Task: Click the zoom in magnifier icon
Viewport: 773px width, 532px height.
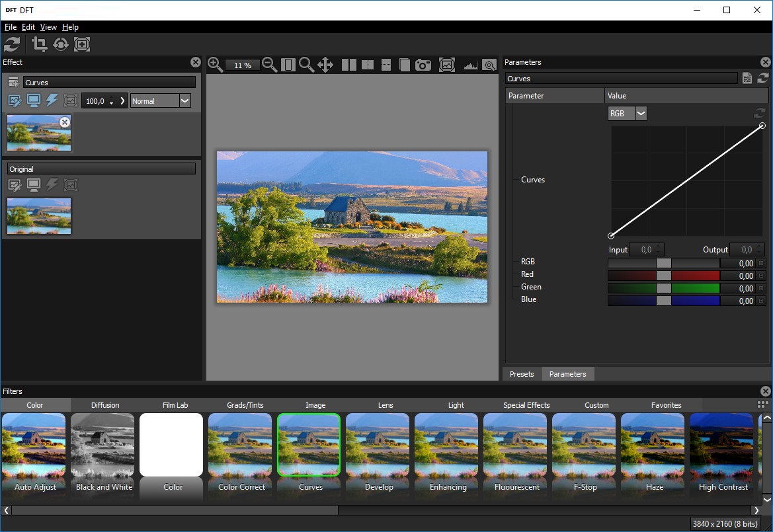Action: pyautogui.click(x=215, y=64)
